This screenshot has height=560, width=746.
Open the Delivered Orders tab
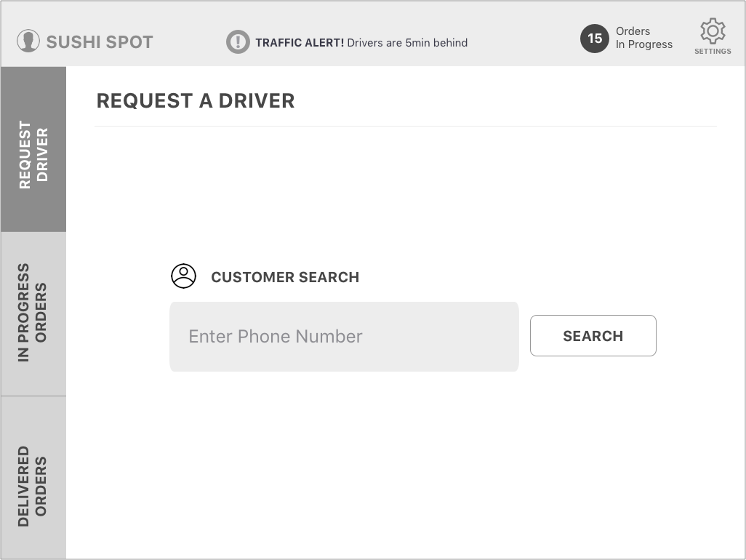(x=33, y=478)
